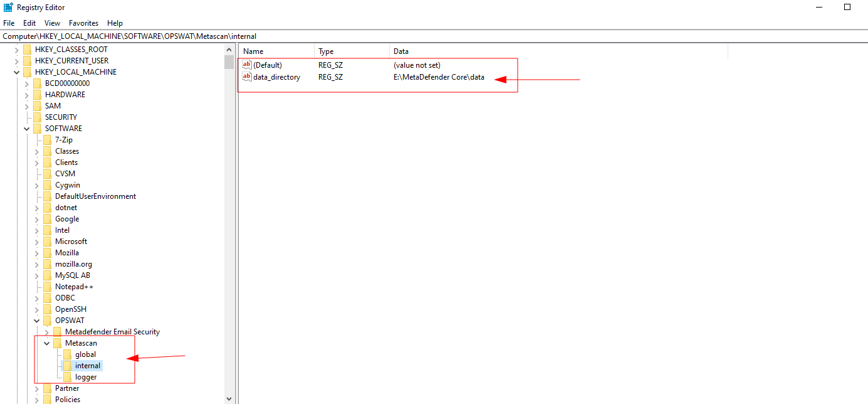Click the HKEY_LOCAL_MACHINE folder icon
868x404 pixels.
[27, 72]
